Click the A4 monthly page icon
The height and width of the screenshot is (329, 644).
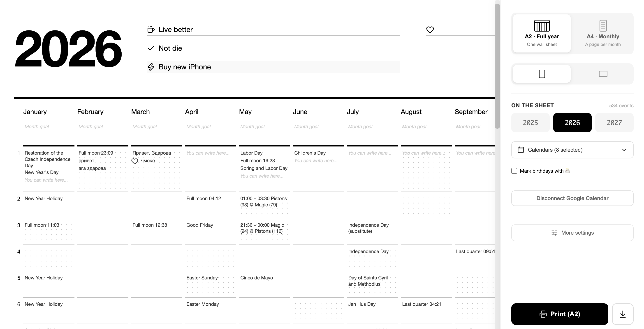point(603,25)
